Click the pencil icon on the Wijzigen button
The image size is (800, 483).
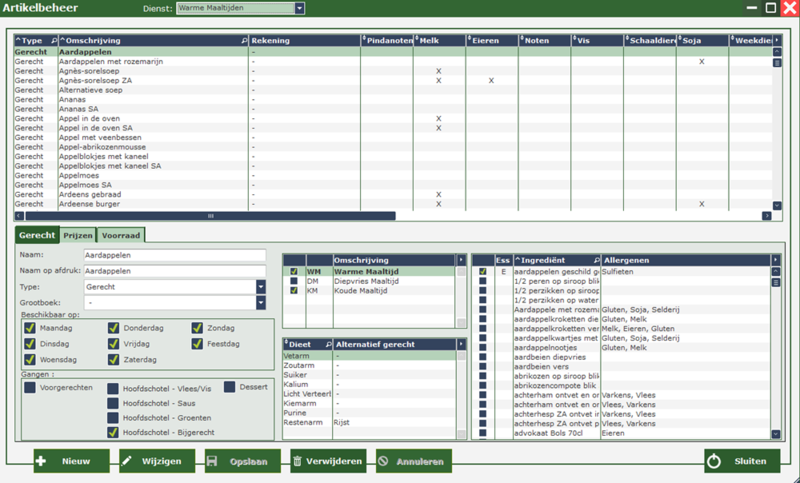click(x=128, y=461)
